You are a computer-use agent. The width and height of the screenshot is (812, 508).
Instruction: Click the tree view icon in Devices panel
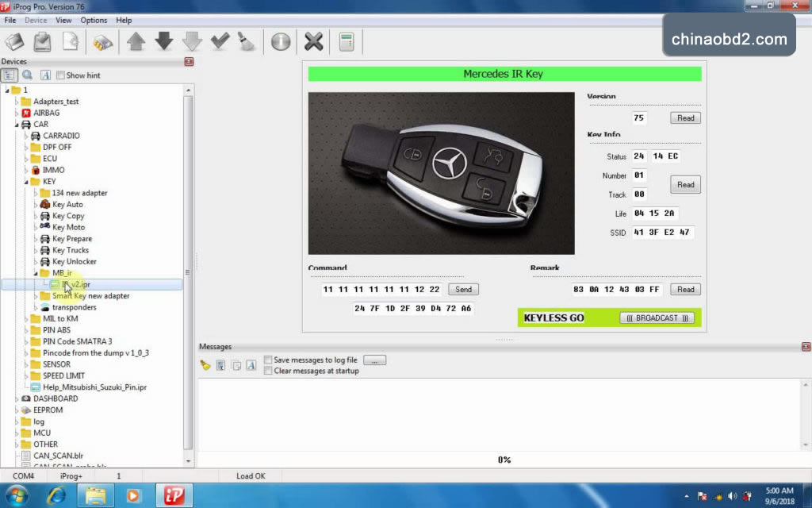[x=9, y=75]
